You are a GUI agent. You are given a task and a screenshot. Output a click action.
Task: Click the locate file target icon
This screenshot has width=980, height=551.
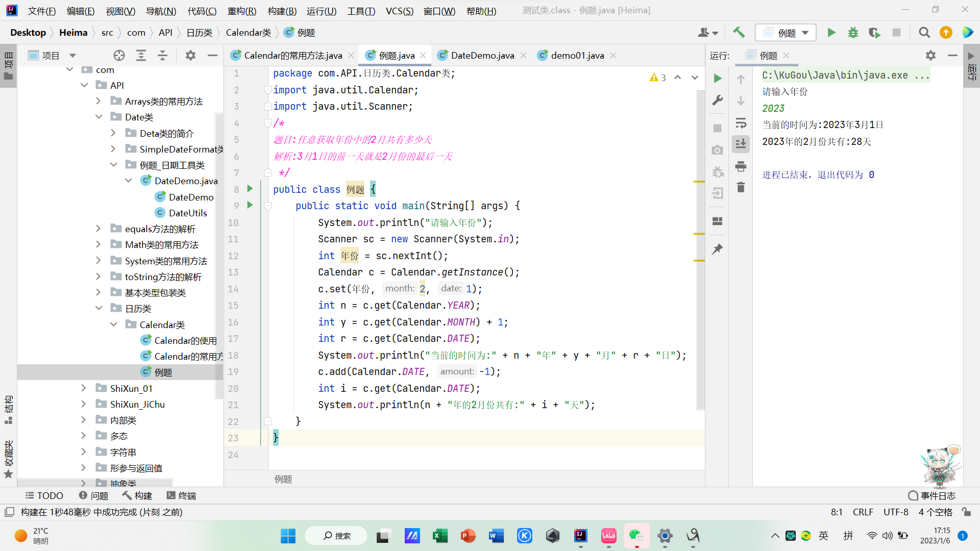119,56
